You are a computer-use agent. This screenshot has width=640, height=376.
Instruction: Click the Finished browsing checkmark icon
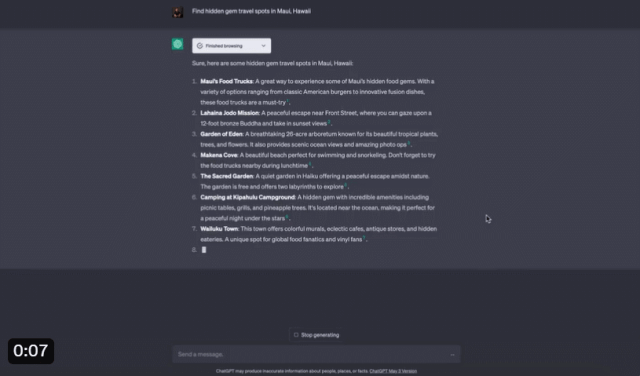click(200, 46)
